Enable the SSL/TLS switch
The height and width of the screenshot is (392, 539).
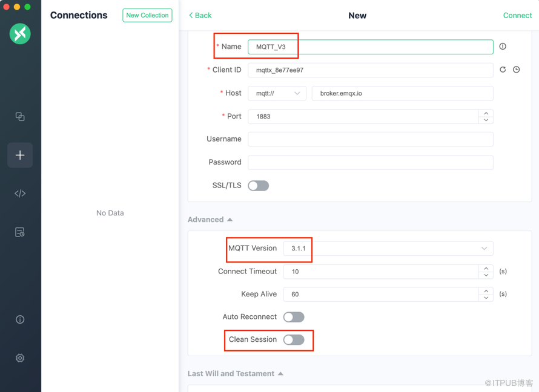(259, 186)
